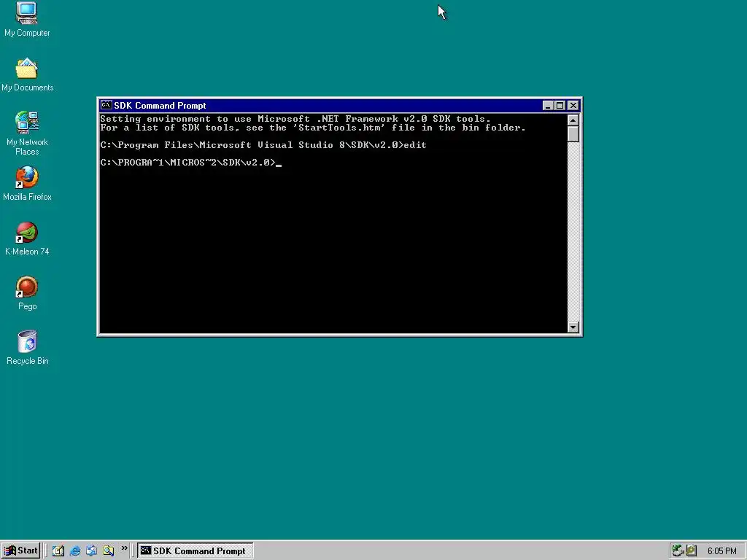Launch Outlook Express from quick launch
The width and height of the screenshot is (747, 560).
tap(91, 551)
